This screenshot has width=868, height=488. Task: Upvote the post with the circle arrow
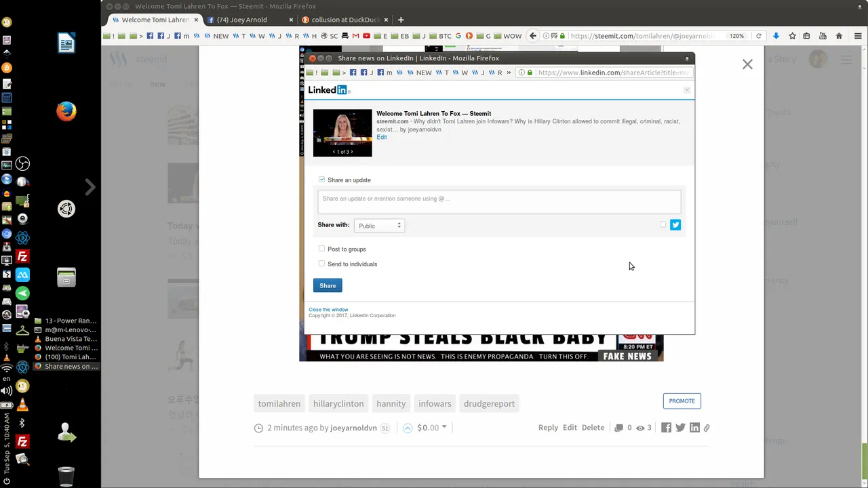(x=408, y=428)
